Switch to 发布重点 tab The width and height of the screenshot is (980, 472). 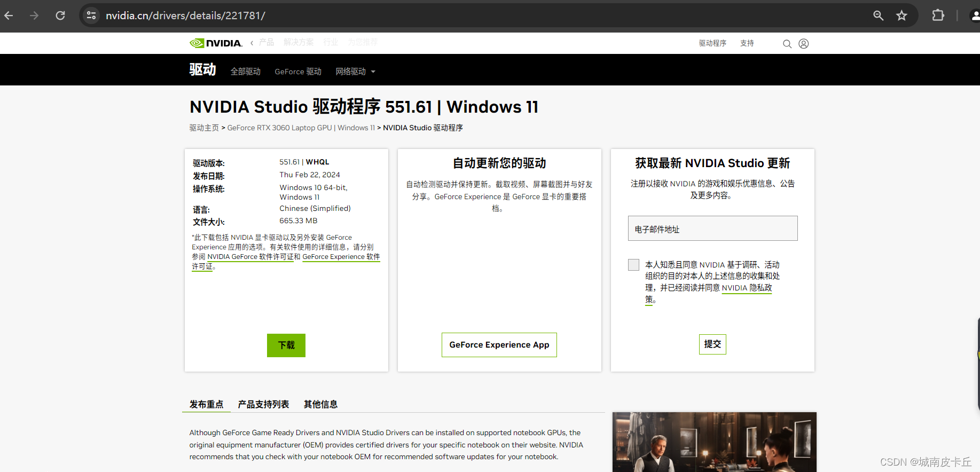[x=207, y=404]
